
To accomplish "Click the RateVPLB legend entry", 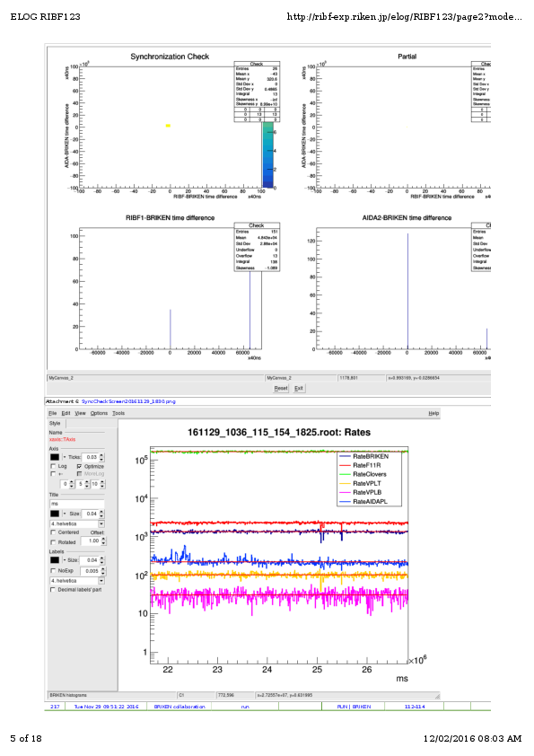I will tap(367, 492).
